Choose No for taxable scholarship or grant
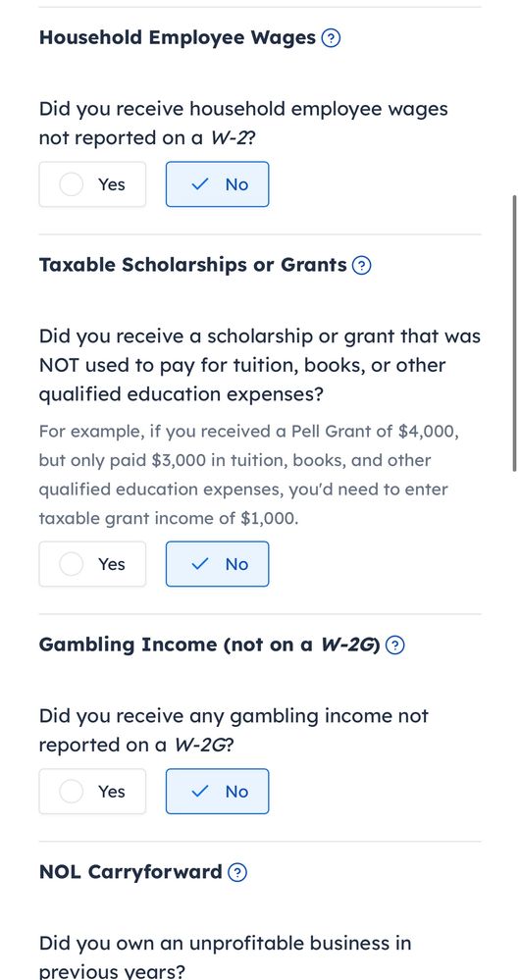This screenshot has height=980, width=520. 218,564
